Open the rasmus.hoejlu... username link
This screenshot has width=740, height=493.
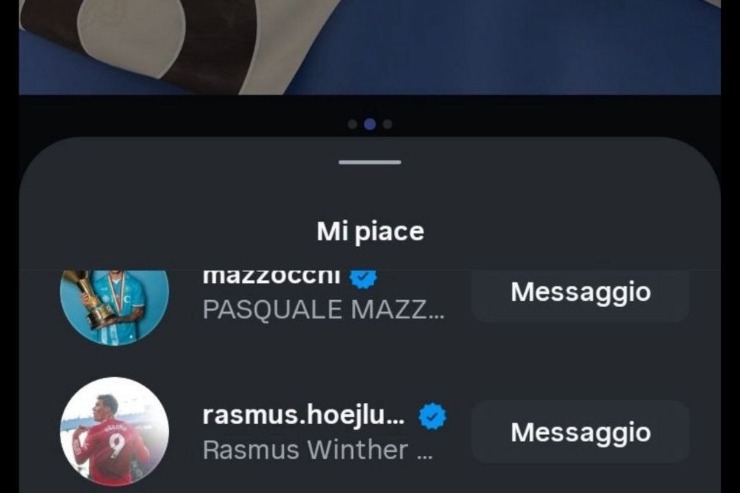click(303, 416)
